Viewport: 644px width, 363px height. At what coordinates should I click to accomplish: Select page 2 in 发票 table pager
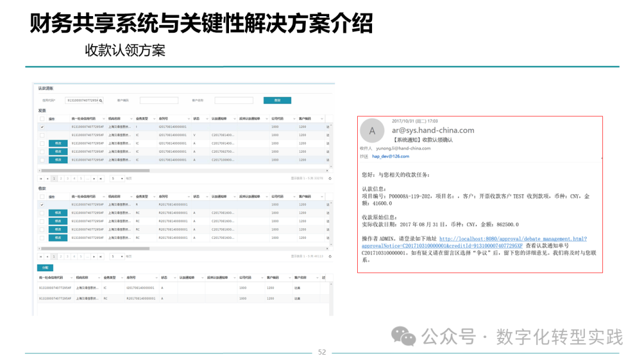click(61, 179)
